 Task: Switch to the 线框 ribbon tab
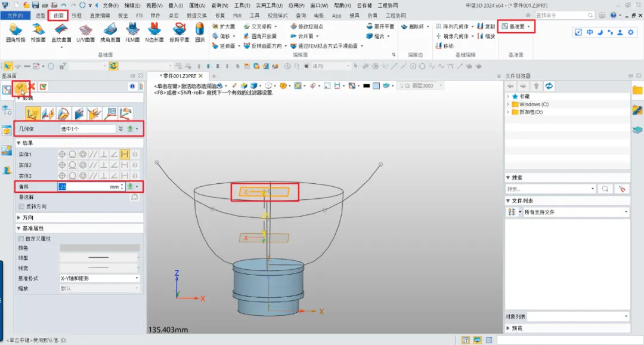(78, 15)
